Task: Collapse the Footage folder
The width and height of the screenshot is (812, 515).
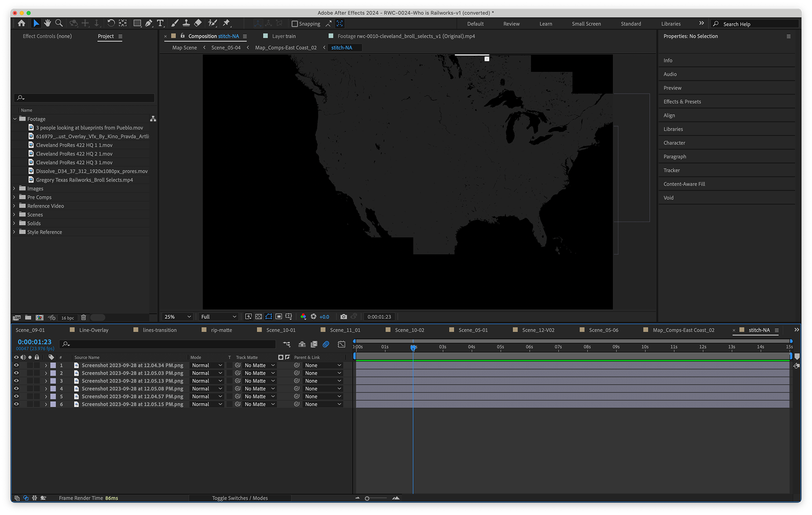Action: (15, 119)
